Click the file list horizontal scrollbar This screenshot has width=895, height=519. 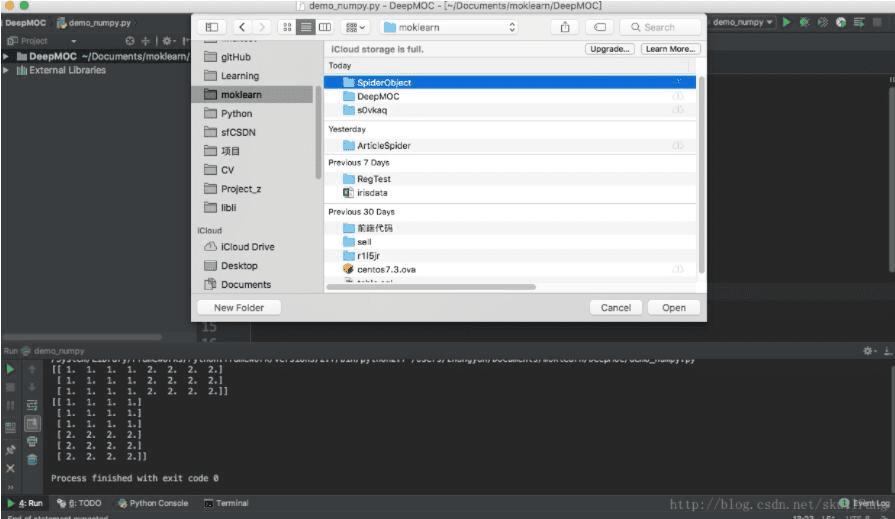[x=431, y=287]
